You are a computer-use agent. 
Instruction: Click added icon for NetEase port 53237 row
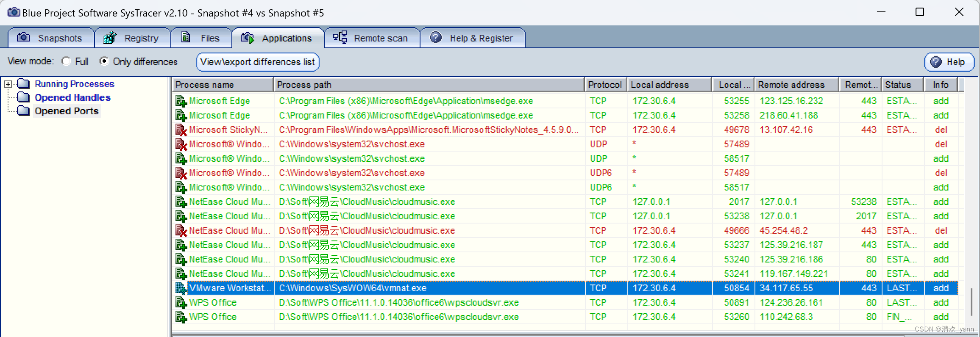click(181, 245)
